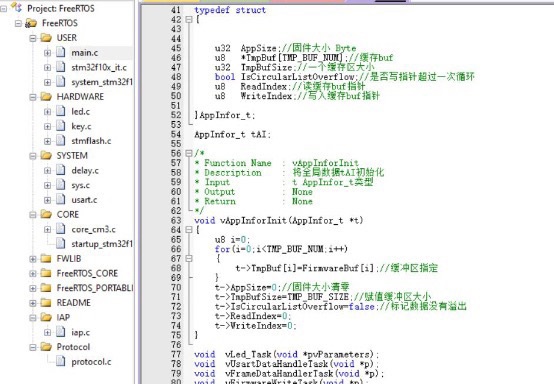Collapse the HARDWARE folder group

[x=33, y=97]
